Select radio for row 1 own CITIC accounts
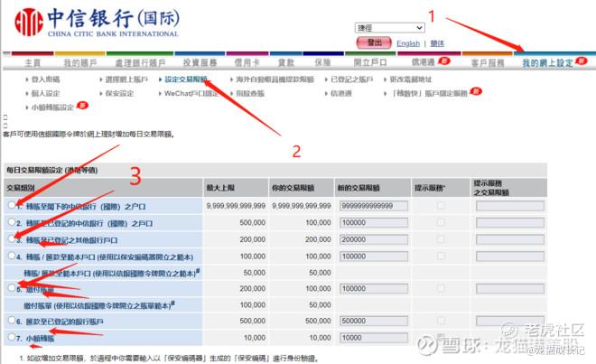Image resolution: width=596 pixels, height=364 pixels. click(x=12, y=205)
